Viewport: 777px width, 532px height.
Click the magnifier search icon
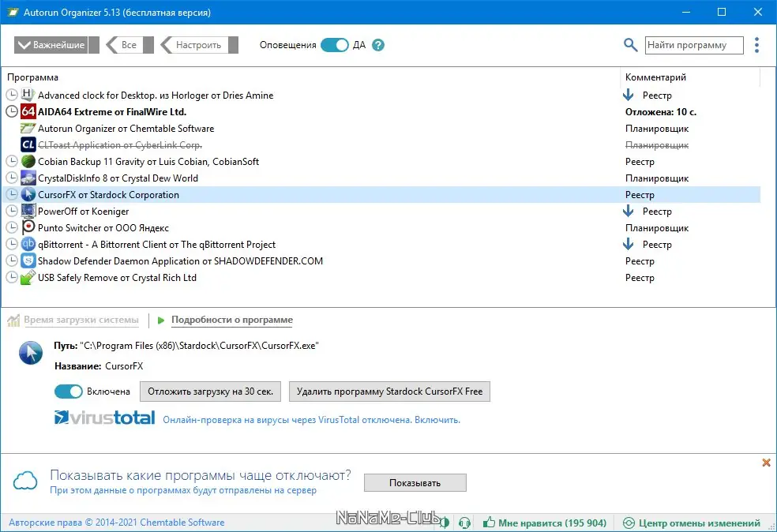[x=630, y=44]
